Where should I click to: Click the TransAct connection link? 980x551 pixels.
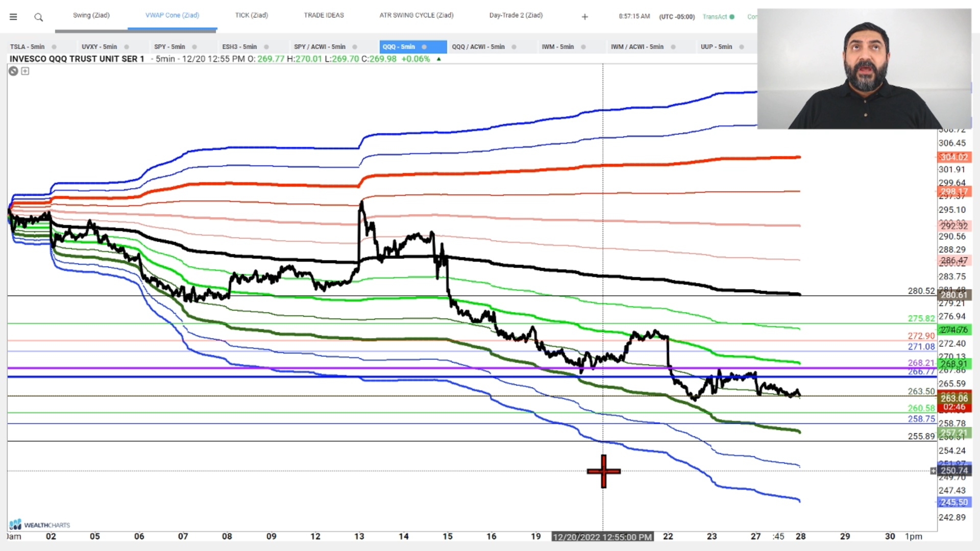pyautogui.click(x=715, y=17)
